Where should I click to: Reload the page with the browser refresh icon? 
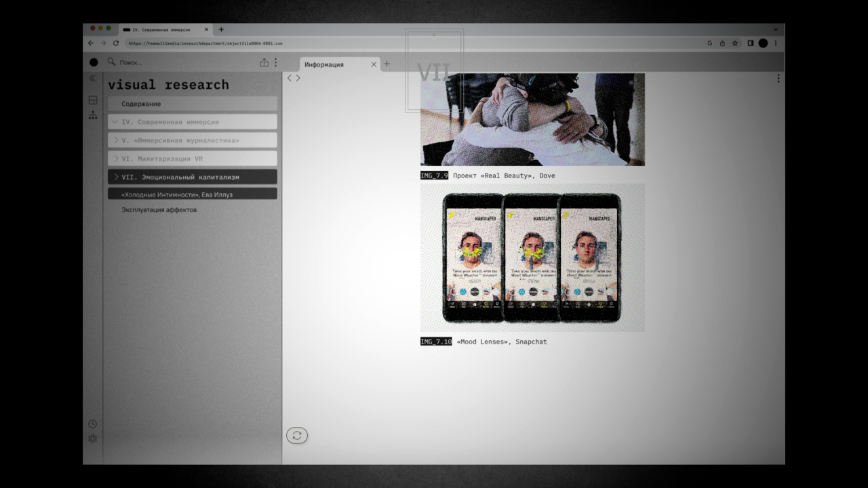pos(116,43)
